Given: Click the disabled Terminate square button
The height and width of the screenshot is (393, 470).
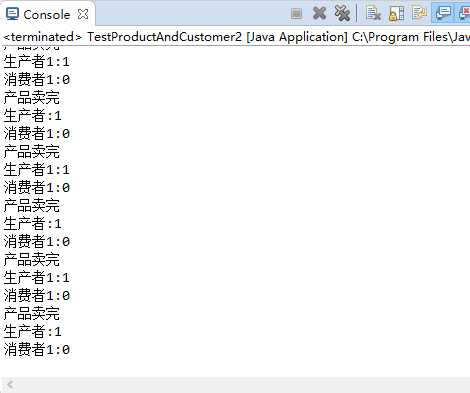Looking at the screenshot, I should click(x=296, y=14).
